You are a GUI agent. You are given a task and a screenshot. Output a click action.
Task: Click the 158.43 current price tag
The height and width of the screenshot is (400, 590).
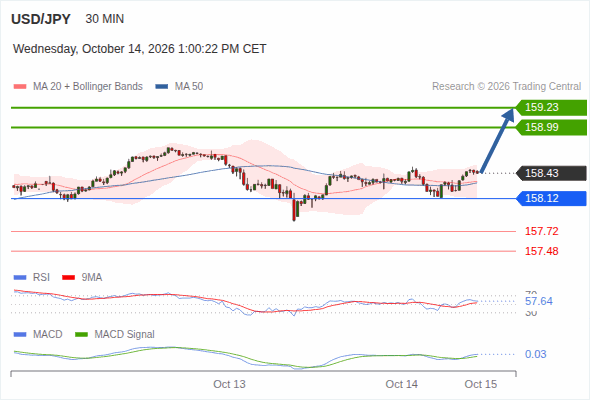(551, 173)
